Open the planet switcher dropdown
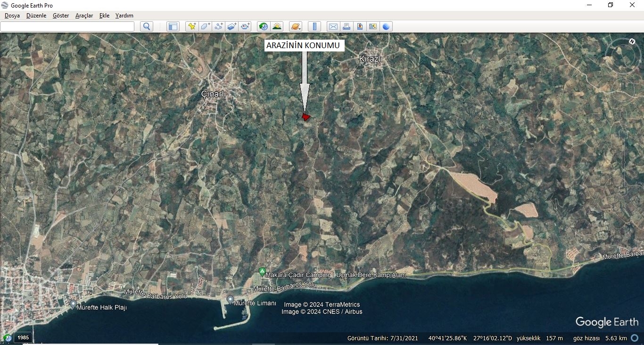Viewport: 644px width, 345px height. pos(295,26)
